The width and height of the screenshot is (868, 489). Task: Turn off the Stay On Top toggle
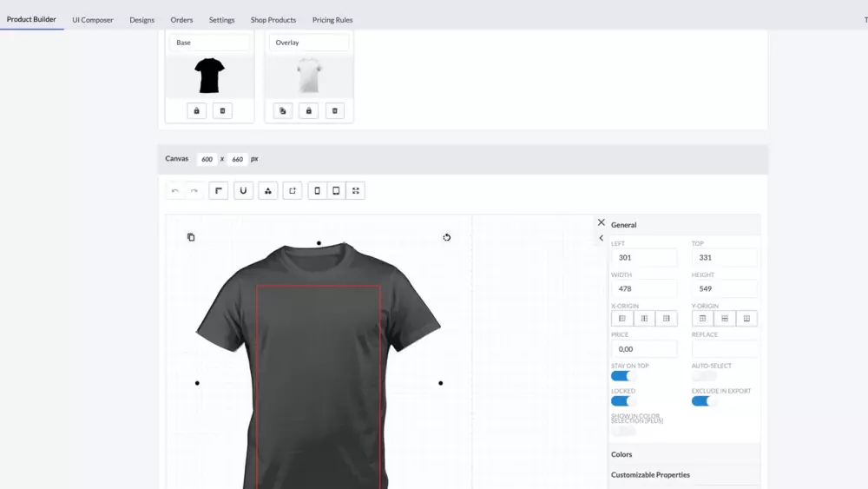tap(622, 376)
